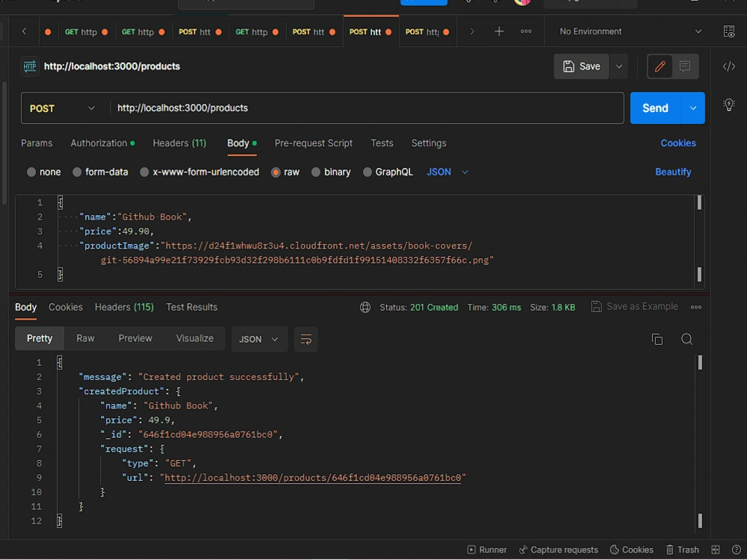This screenshot has height=560, width=747.
Task: Toggle line wrap in response viewer
Action: click(306, 339)
